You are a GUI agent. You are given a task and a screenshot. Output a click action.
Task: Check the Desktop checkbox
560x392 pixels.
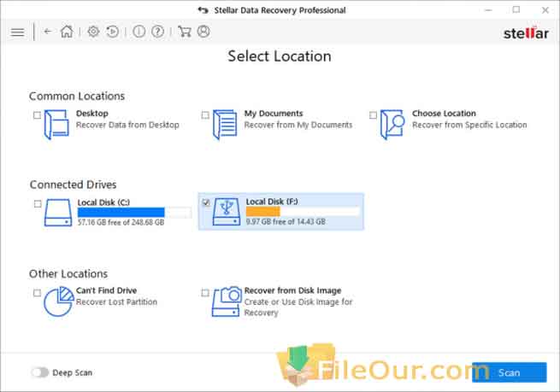click(37, 115)
